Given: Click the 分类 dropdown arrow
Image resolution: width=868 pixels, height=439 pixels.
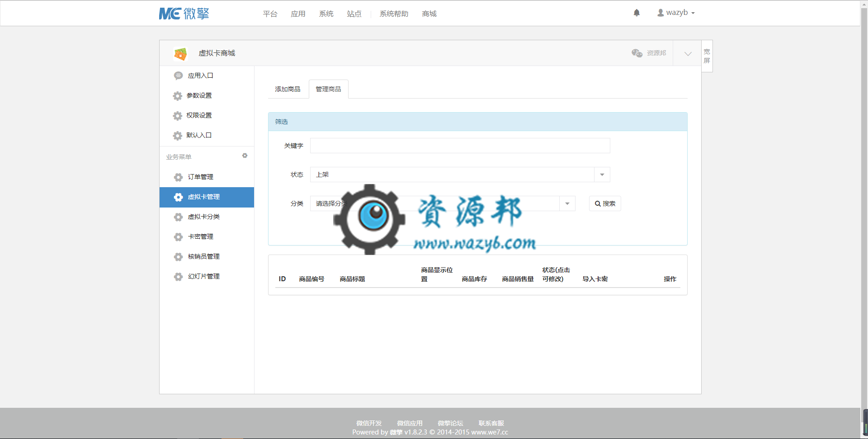Looking at the screenshot, I should [567, 203].
